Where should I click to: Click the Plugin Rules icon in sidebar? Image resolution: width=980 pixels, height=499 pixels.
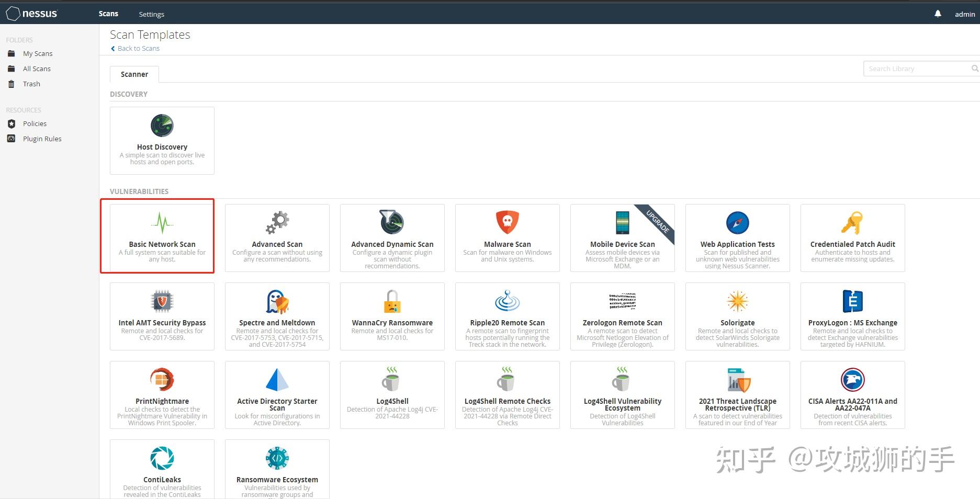point(12,139)
